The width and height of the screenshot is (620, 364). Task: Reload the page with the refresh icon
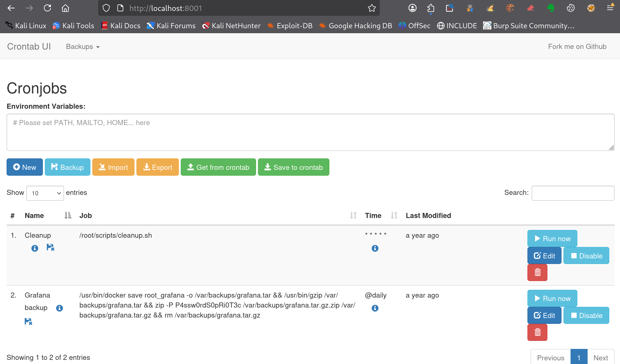47,8
